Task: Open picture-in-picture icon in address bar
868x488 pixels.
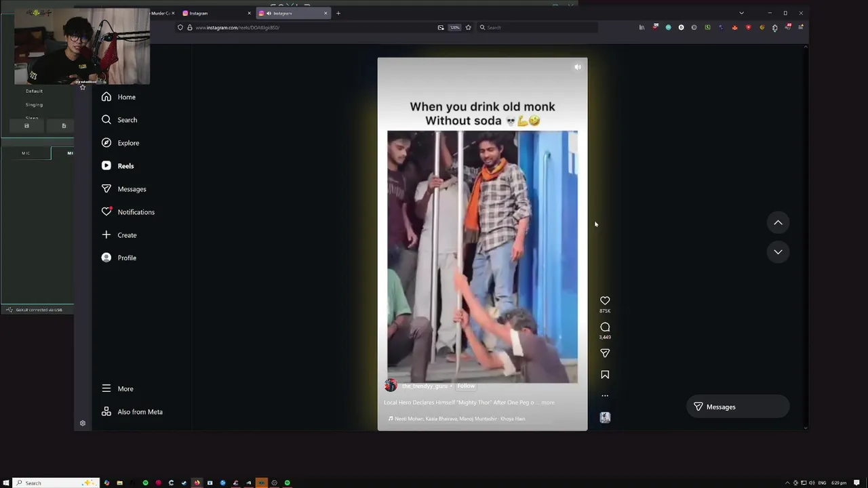Action: click(441, 27)
